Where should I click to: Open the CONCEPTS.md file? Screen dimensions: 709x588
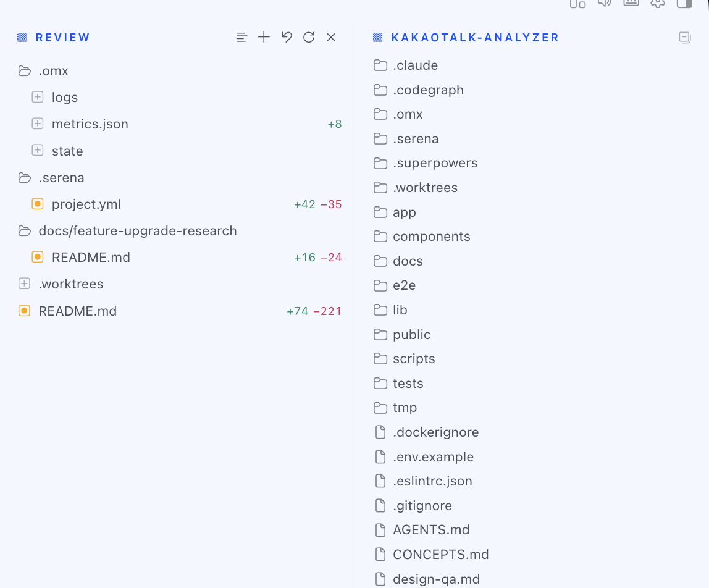(x=432, y=554)
